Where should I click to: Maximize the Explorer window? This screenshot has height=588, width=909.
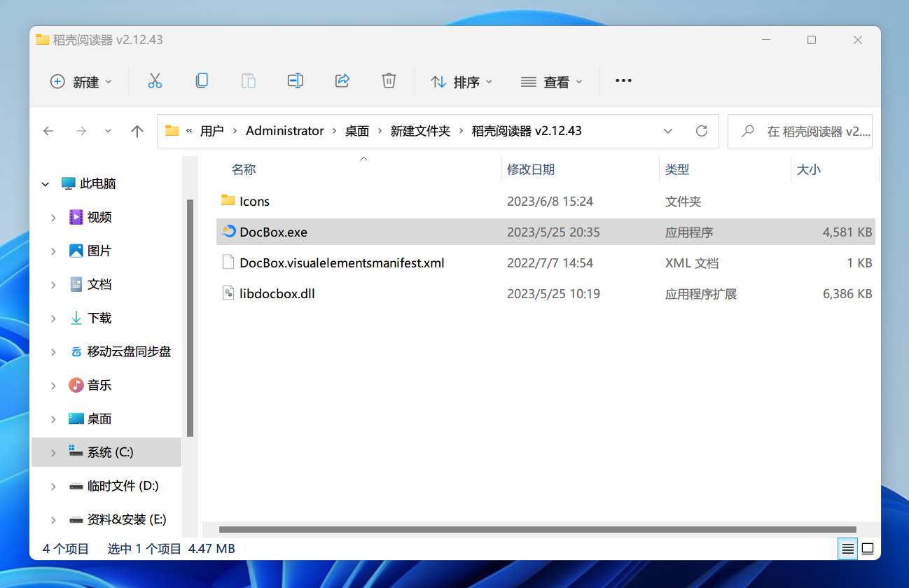811,40
